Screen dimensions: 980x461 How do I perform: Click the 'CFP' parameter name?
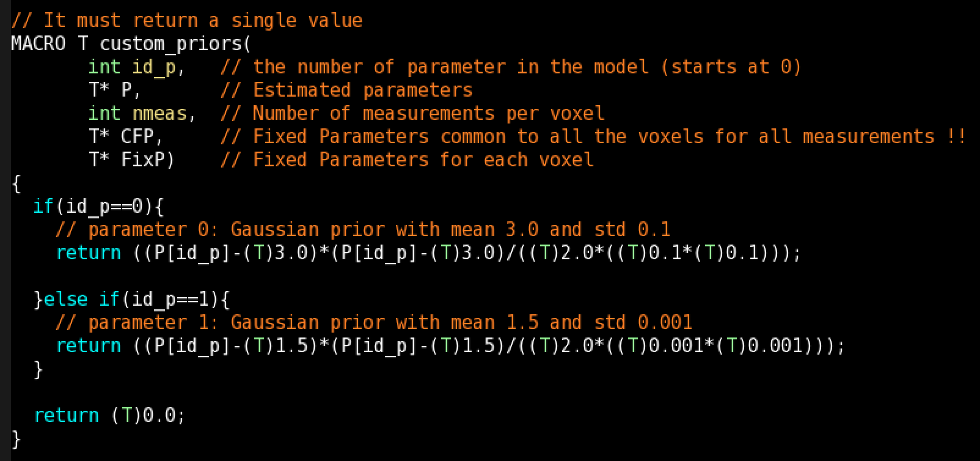[x=137, y=137]
